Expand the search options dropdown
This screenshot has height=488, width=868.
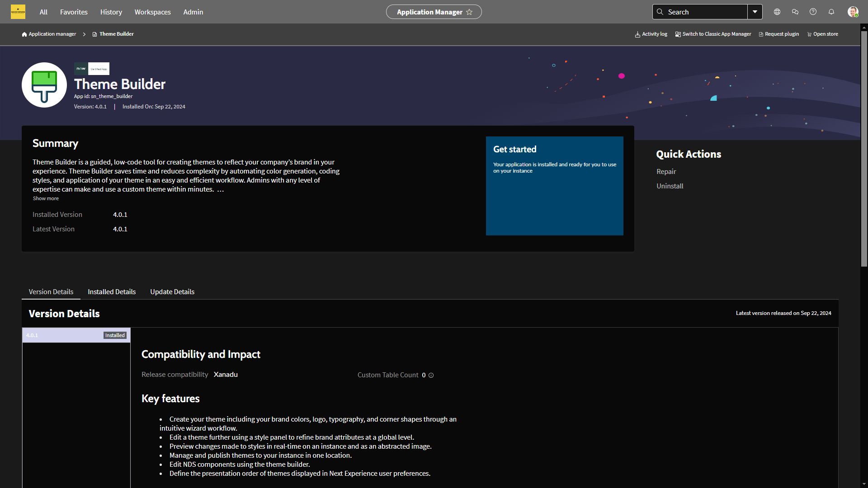point(755,12)
